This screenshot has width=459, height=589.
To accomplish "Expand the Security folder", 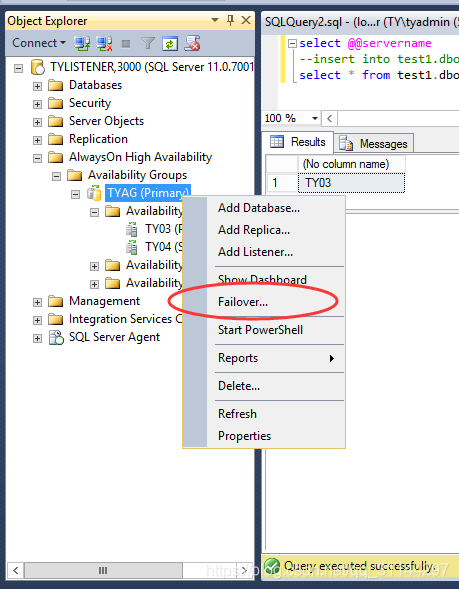I will (37, 104).
